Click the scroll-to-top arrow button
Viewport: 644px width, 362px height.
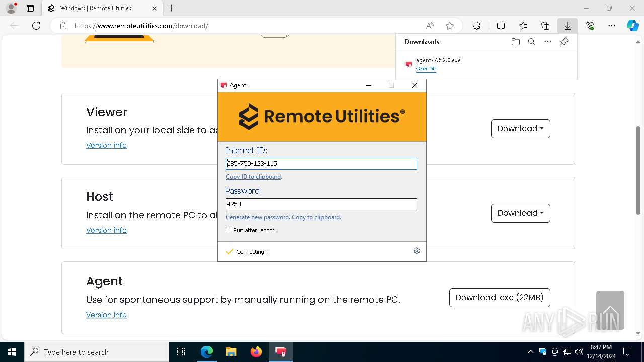click(x=610, y=310)
